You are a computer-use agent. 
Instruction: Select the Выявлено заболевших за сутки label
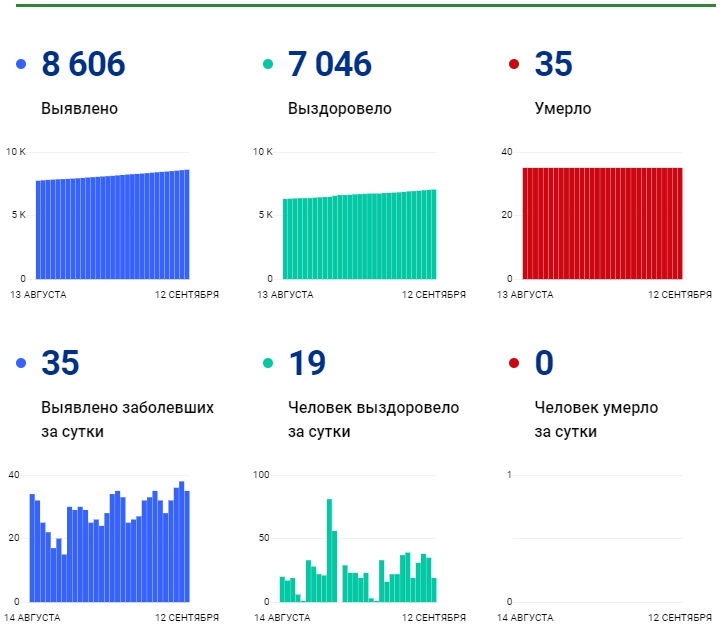[128, 419]
